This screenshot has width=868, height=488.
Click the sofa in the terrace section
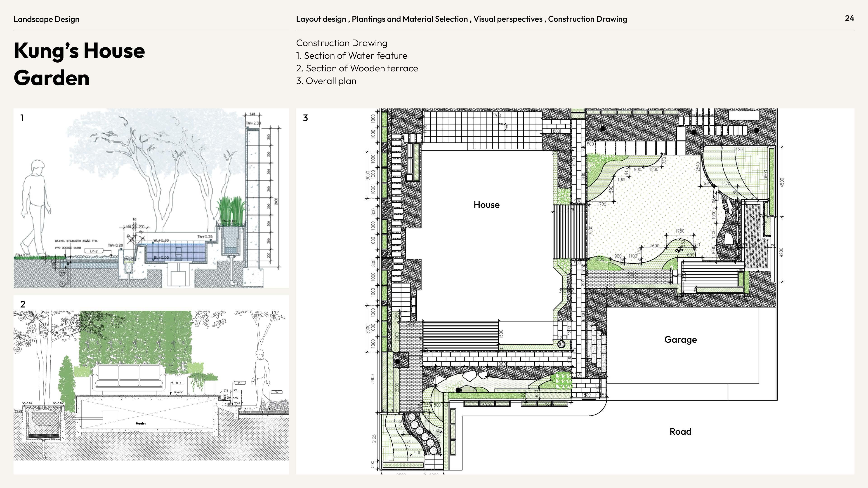click(129, 379)
